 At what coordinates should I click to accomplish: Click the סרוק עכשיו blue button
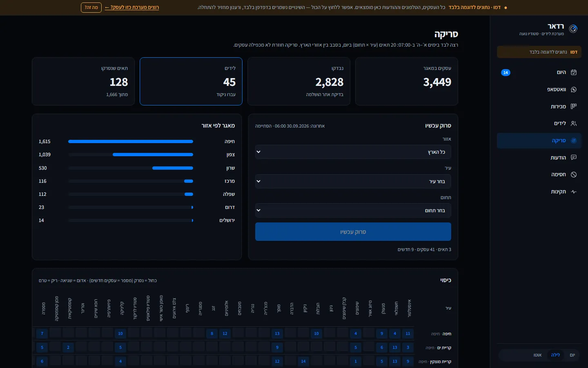click(353, 232)
